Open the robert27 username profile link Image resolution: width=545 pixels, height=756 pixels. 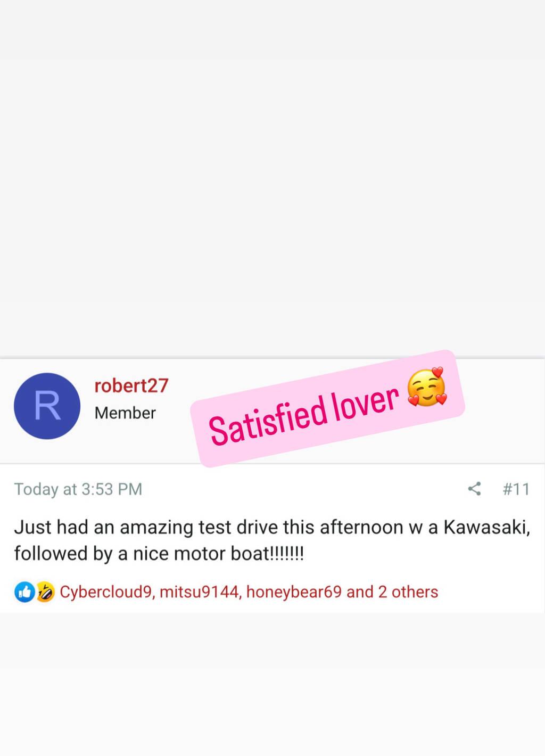click(131, 385)
